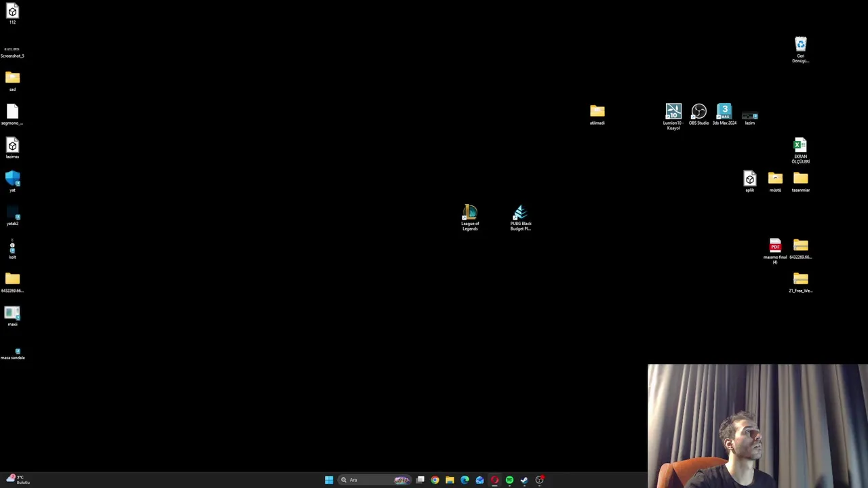868x488 pixels.
Task: Select the aplik 3D file icon
Action: point(750,182)
